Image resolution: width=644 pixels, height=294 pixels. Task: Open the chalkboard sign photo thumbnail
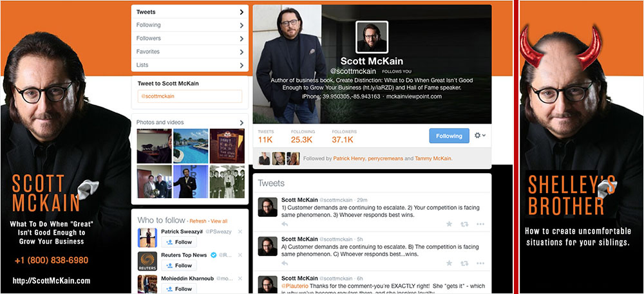[x=227, y=146]
